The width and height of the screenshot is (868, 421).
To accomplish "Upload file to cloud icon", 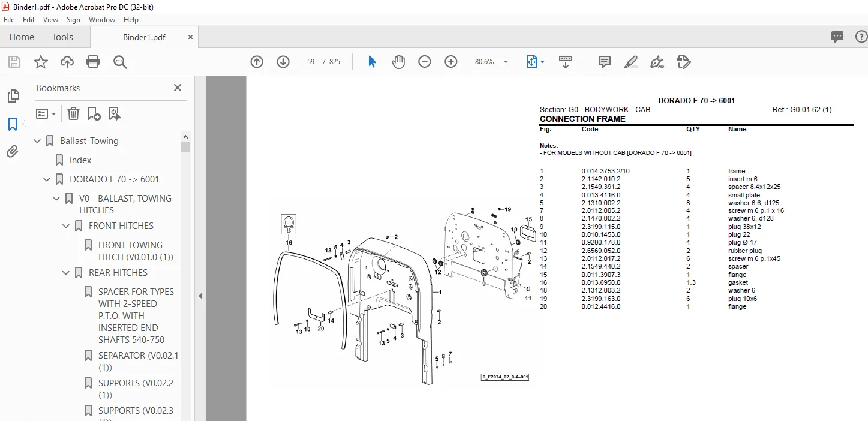I will pos(67,62).
